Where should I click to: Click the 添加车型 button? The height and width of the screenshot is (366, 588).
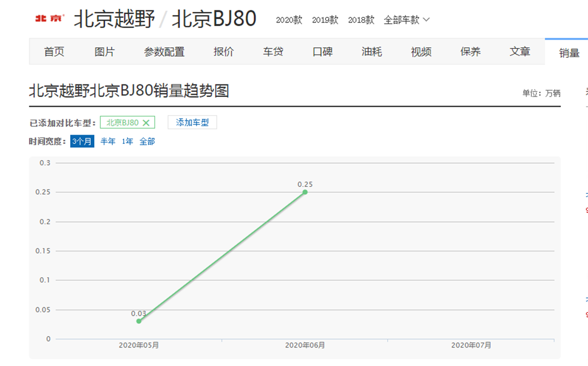[192, 123]
